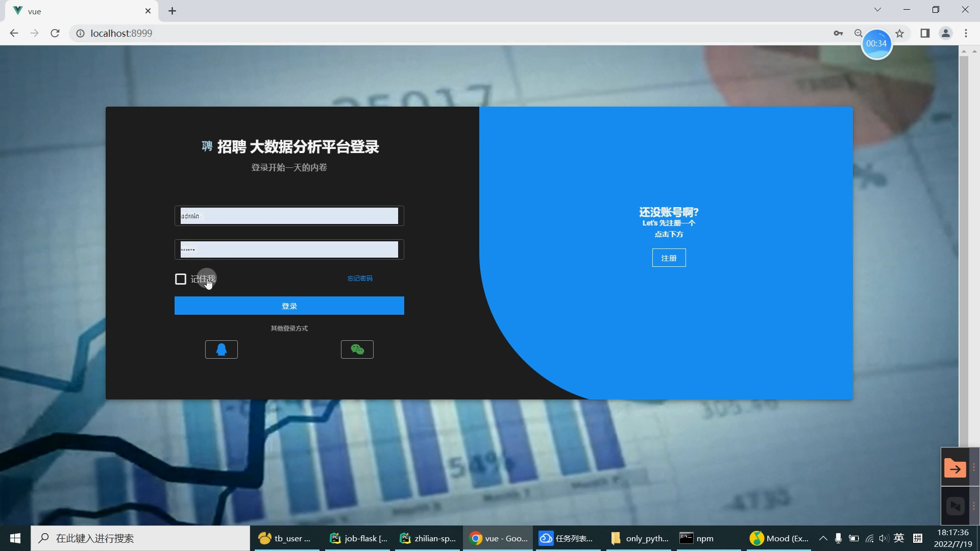Expand hidden icons in the system tray

(x=823, y=538)
